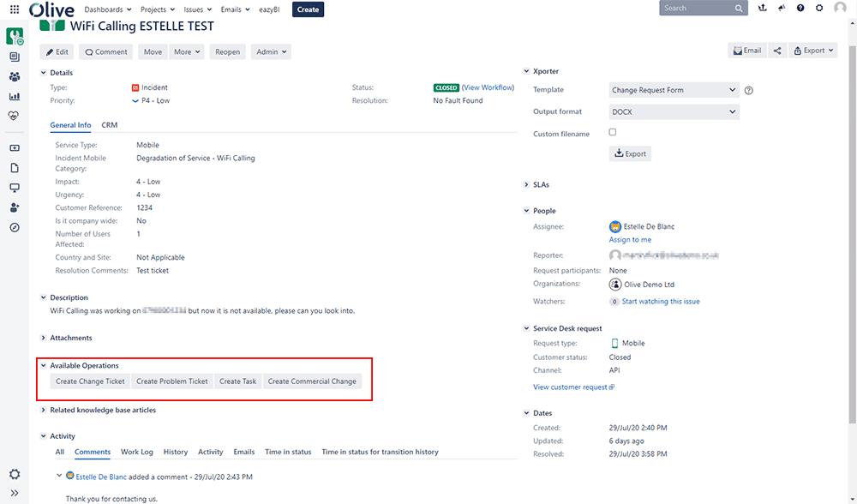Click the project settings gear in sidebar
857x504 pixels.
[15, 474]
